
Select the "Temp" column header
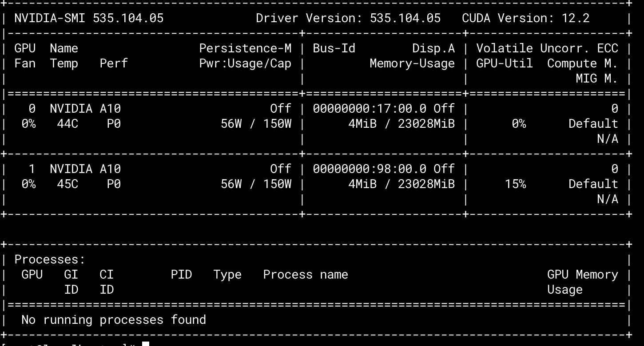64,63
